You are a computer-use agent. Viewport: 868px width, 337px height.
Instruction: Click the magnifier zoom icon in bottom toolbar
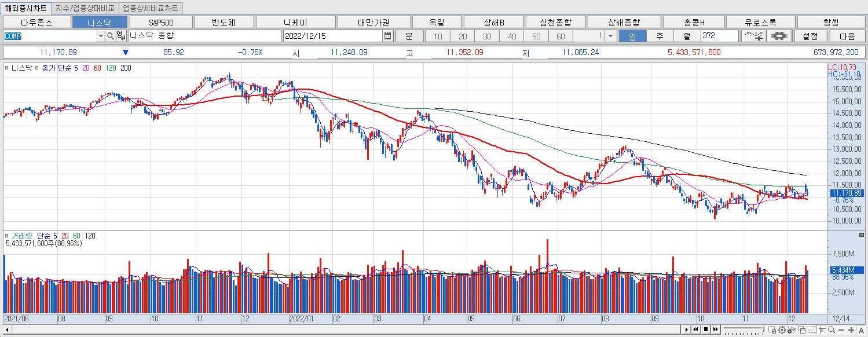click(x=832, y=330)
